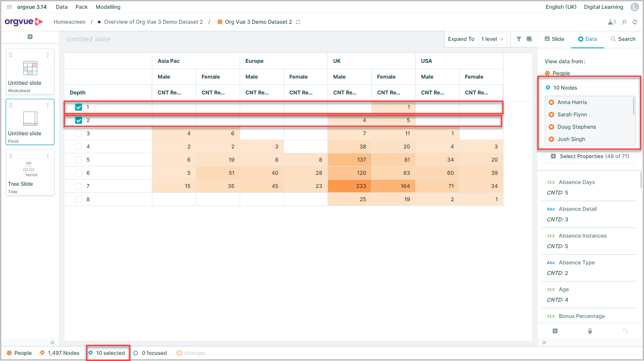
Task: Open the fx expression icon
Action: pyautogui.click(x=624, y=22)
